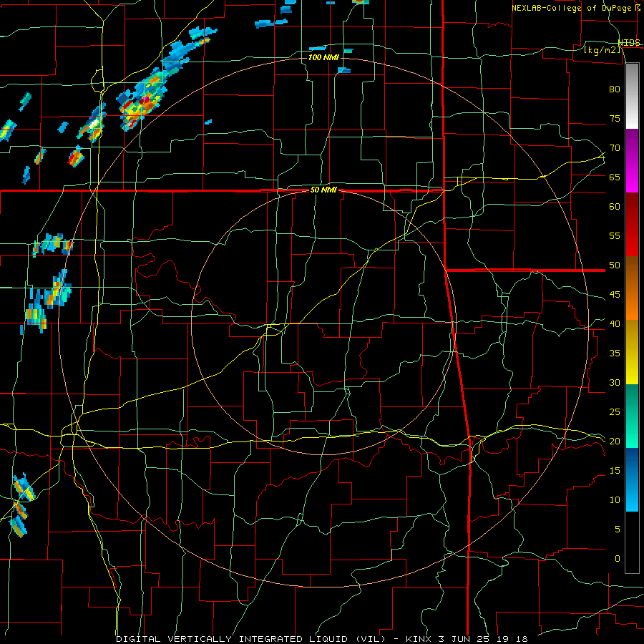Click the light blue band of the color scale
This screenshot has height=644, width=644.
(x=632, y=479)
